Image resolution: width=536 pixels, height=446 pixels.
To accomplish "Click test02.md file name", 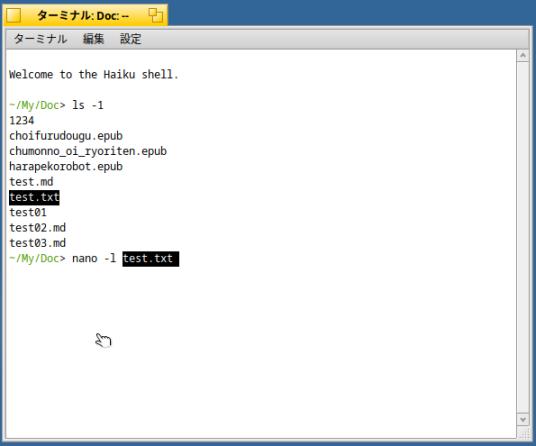I will coord(37,228).
